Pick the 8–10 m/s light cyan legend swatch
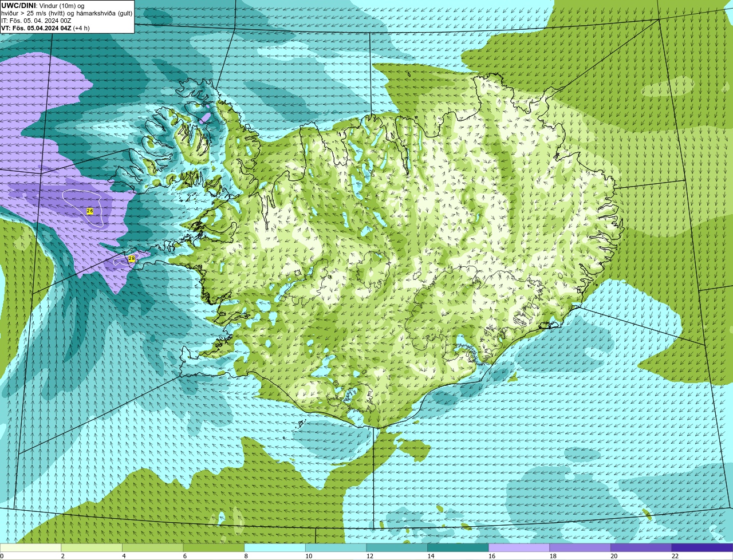This screenshot has height=560, width=733. pyautogui.click(x=275, y=547)
